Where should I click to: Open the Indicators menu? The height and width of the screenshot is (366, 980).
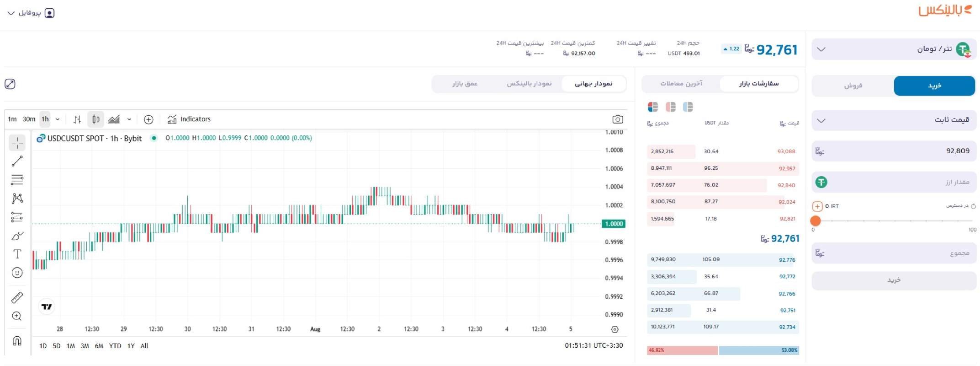pos(189,119)
